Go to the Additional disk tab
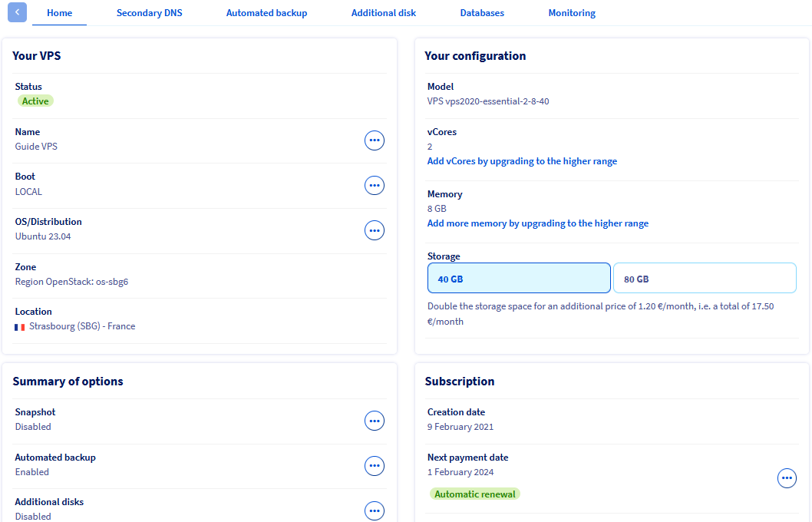The height and width of the screenshot is (522, 812). pyautogui.click(x=384, y=13)
